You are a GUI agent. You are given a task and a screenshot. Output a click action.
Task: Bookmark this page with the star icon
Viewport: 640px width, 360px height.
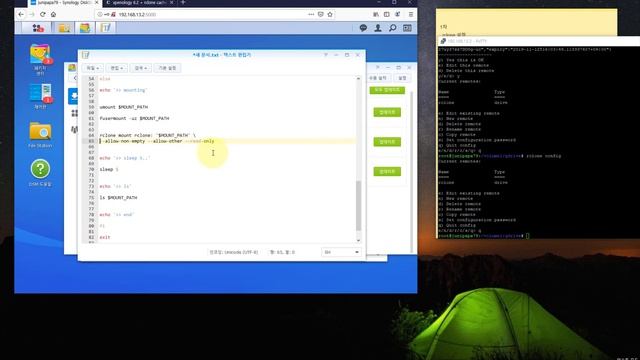pos(330,14)
